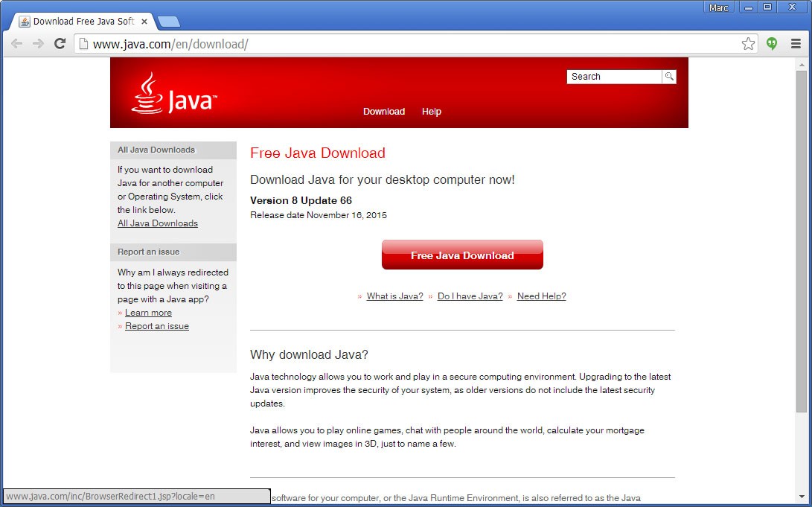Screen dimensions: 812x507
Task: Click the address bar URL
Action: [171, 44]
